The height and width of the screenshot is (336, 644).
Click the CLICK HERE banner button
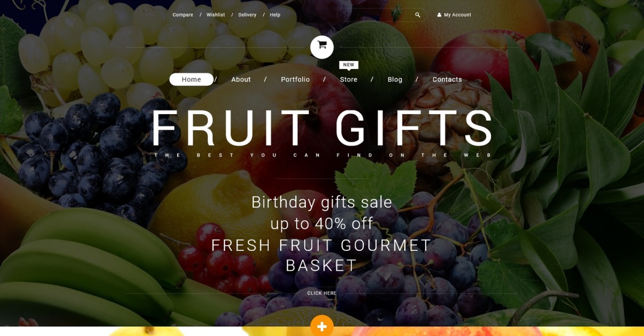click(322, 293)
